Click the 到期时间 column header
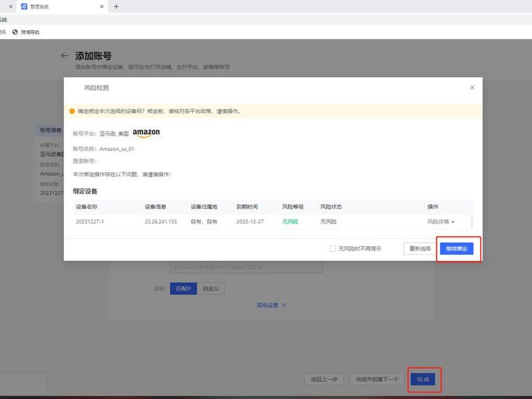The height and width of the screenshot is (399, 532). (x=247, y=207)
